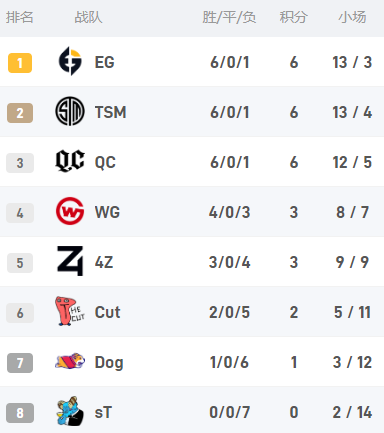
Task: Select the WG 4/0/3 record cell
Action: coord(230,212)
